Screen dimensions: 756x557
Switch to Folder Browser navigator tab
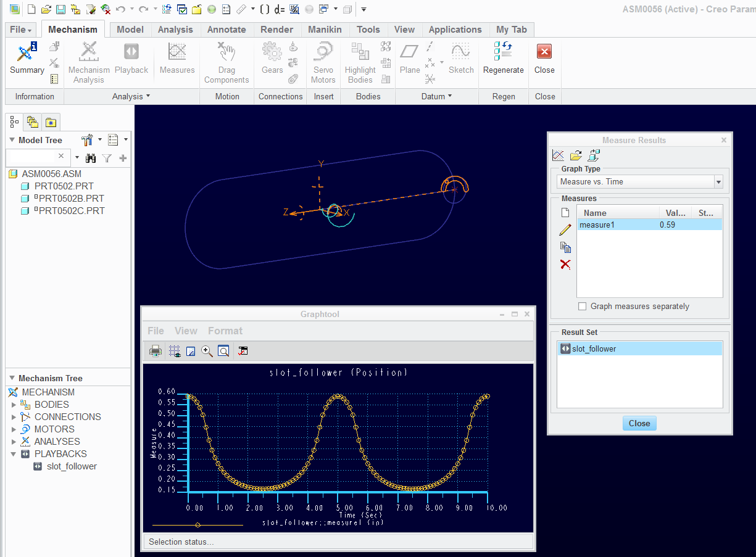point(33,122)
